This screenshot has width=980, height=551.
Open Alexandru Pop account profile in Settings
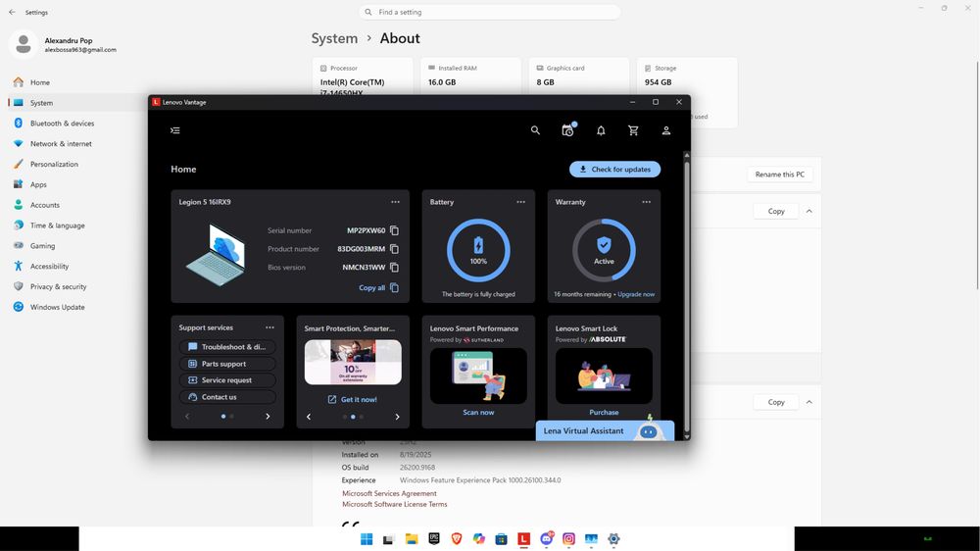point(64,44)
